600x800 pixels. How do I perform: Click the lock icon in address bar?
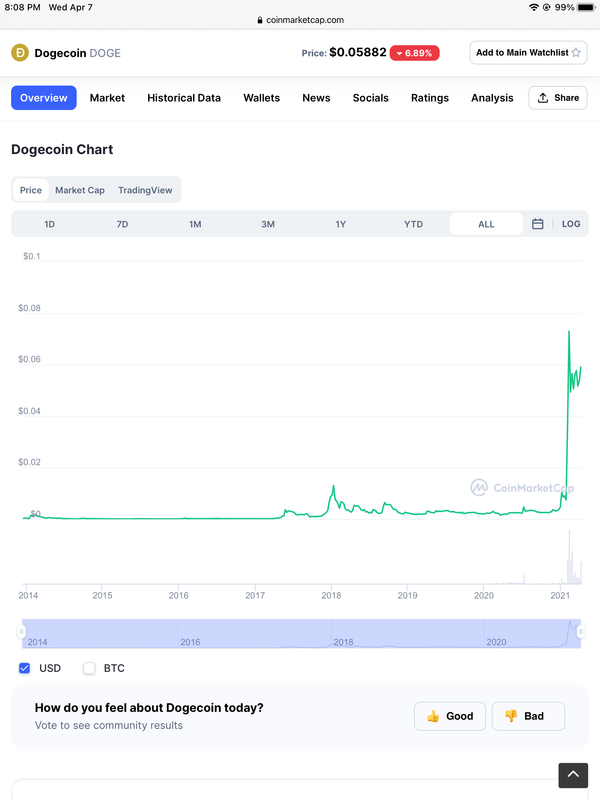tap(261, 20)
